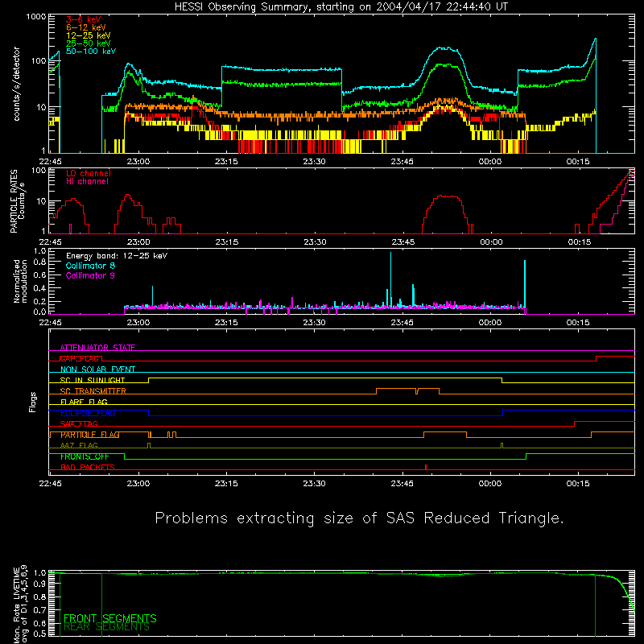
Task: Select the 'REAR SEGMENTS' legend label
Action: (x=106, y=627)
